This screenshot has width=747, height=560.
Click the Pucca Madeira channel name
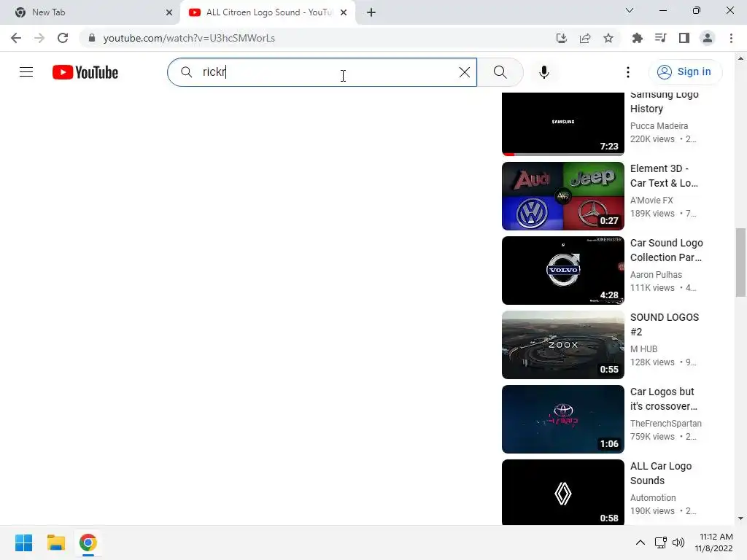coord(659,125)
